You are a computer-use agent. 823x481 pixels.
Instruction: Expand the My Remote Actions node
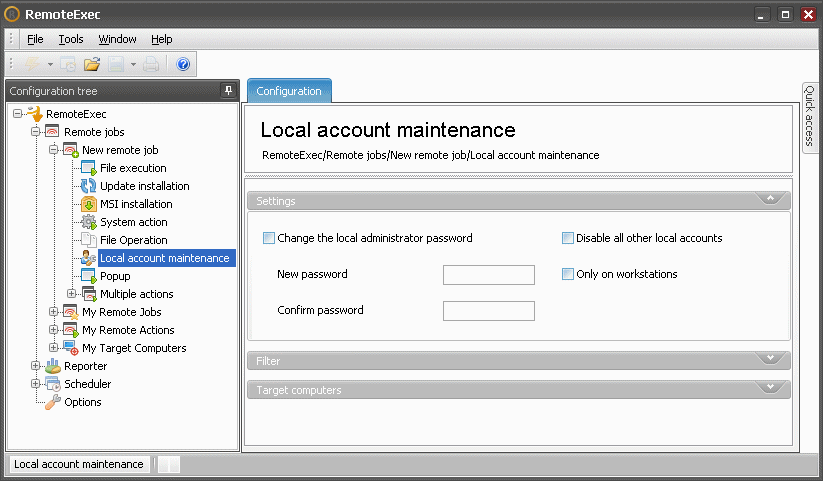[54, 329]
